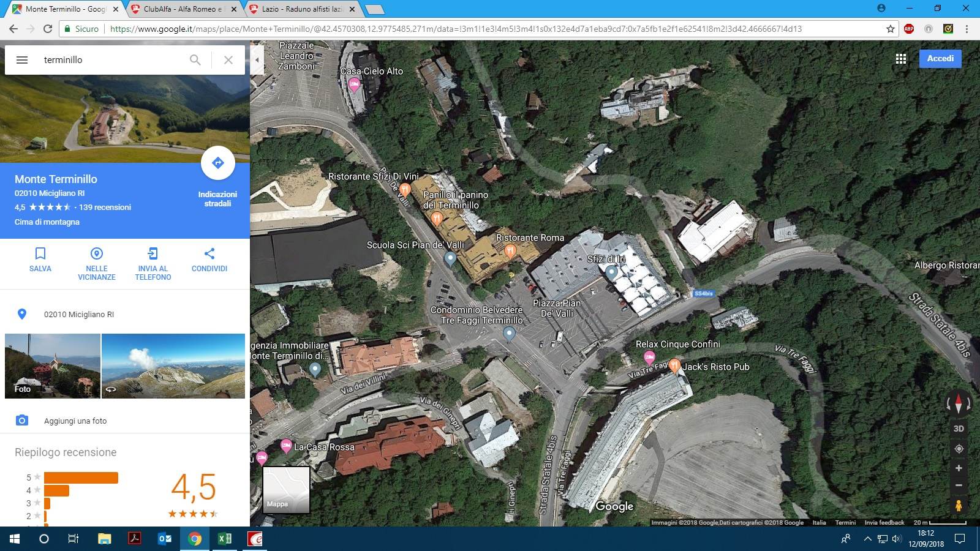
Task: Open the Foto thumbnail
Action: (53, 366)
